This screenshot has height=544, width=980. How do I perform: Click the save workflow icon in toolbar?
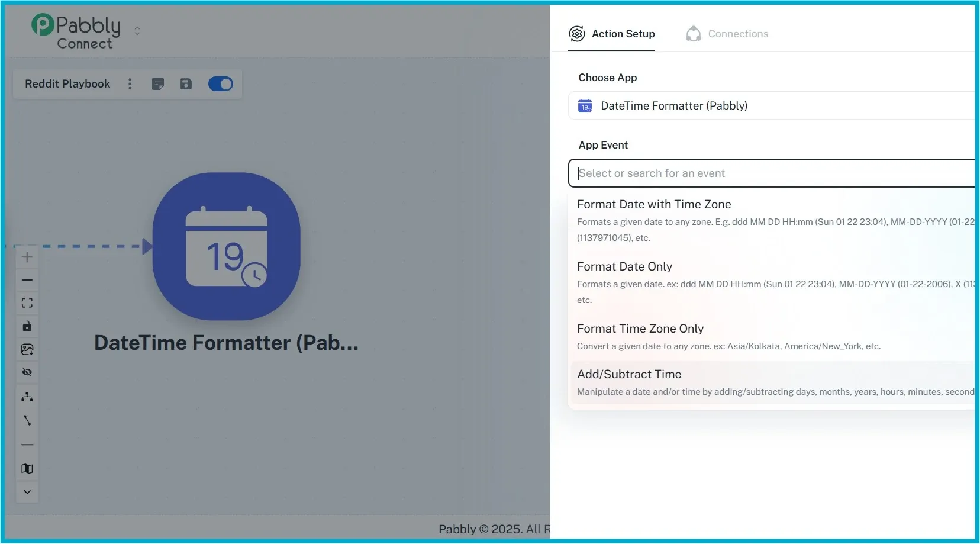point(186,83)
